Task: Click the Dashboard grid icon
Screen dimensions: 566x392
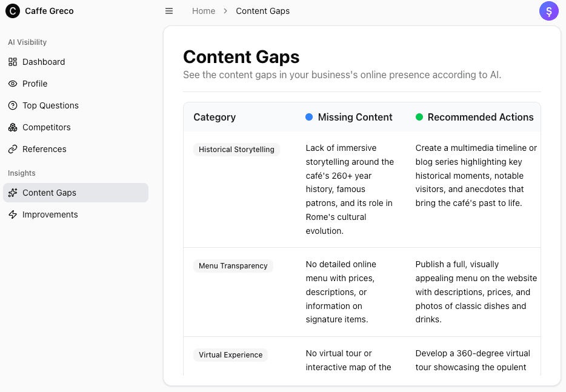Action: pyautogui.click(x=13, y=62)
